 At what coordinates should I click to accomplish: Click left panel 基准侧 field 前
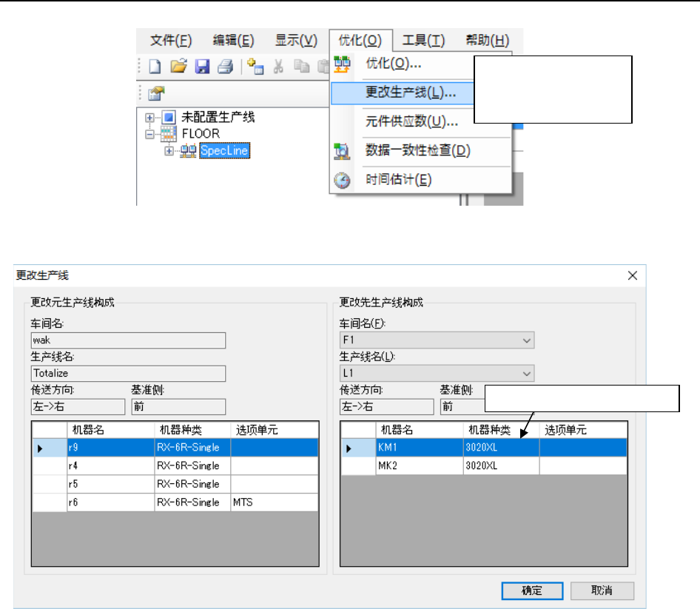coord(178,407)
